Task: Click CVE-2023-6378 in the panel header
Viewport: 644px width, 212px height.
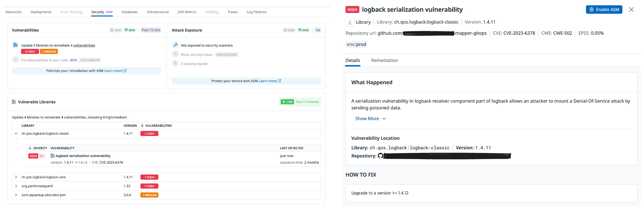Action: click(519, 33)
